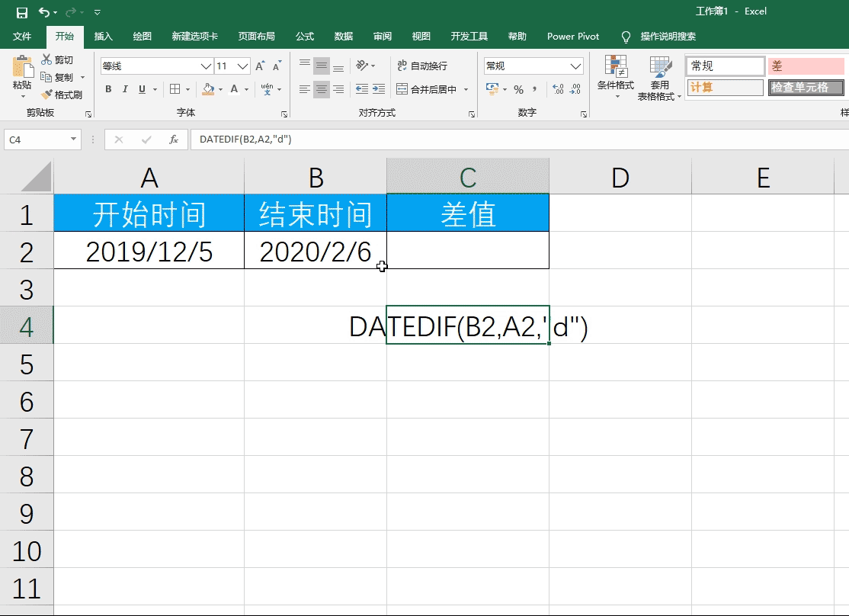
Task: Apply the 常规 cell style
Action: coord(725,66)
